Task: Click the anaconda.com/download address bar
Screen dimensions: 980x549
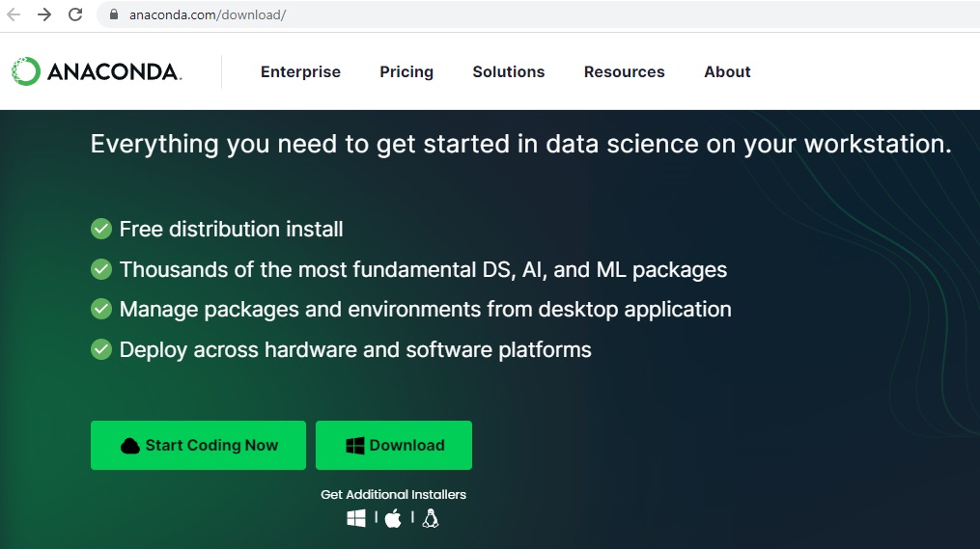Action: coord(538,14)
